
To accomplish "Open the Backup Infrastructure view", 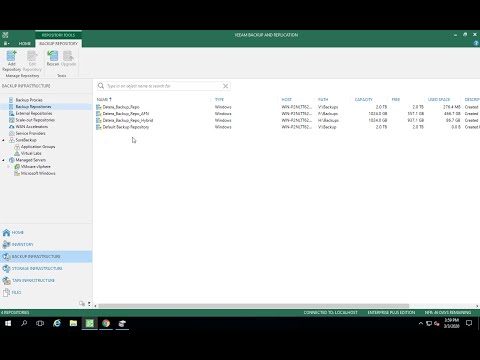I will click(46, 256).
